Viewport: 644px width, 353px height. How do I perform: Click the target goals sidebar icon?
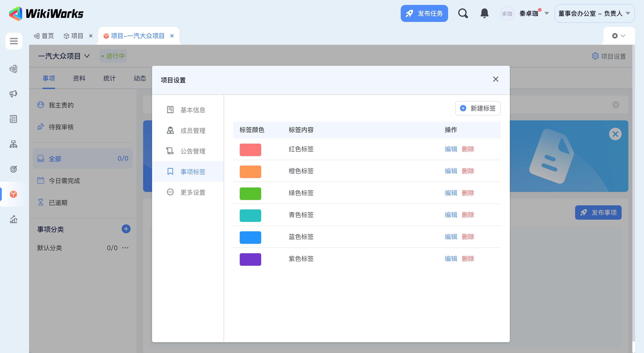click(x=13, y=169)
